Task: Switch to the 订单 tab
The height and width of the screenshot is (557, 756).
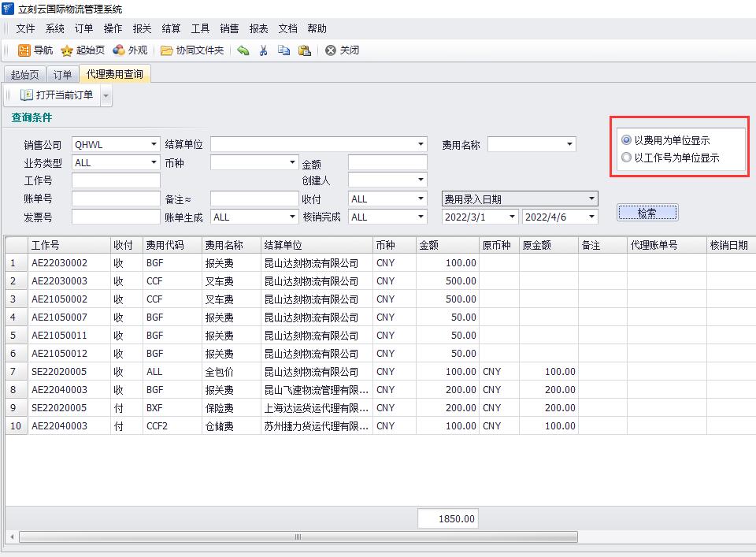Action: [63, 75]
